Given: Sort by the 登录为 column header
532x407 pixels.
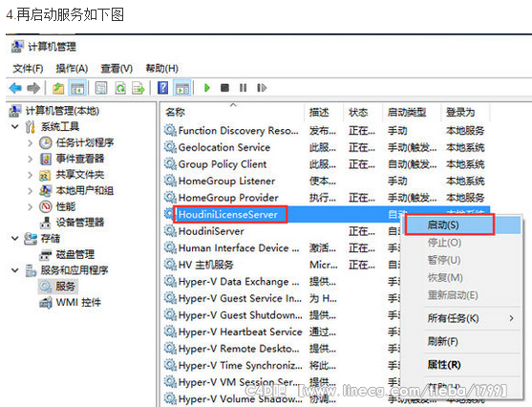Looking at the screenshot, I should click(x=465, y=112).
